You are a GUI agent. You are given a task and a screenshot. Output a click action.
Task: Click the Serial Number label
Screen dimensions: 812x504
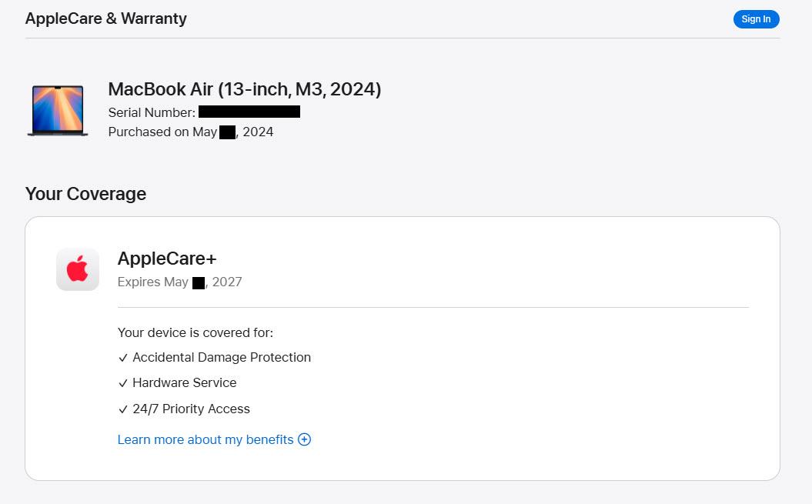tap(152, 112)
